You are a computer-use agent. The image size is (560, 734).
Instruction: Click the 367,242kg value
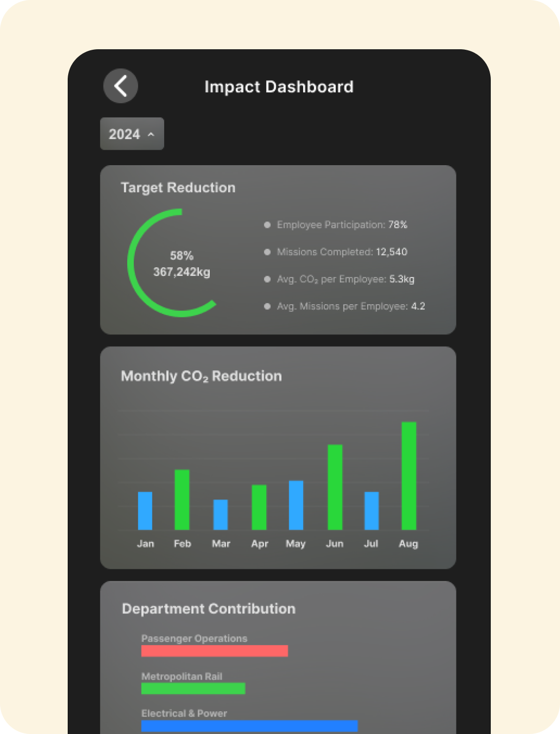coord(182,272)
